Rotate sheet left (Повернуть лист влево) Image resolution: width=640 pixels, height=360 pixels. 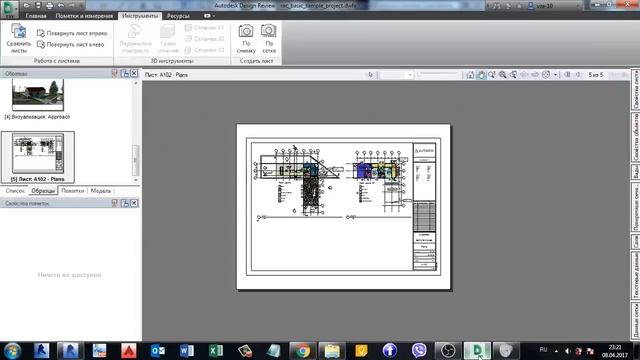point(71,44)
